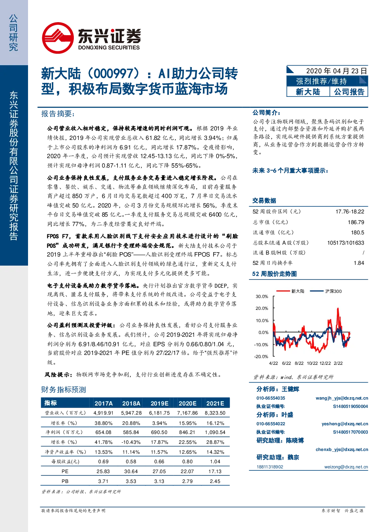Click the date 2020年04月23日
Screen dimensions: 392x532
tap(337, 71)
